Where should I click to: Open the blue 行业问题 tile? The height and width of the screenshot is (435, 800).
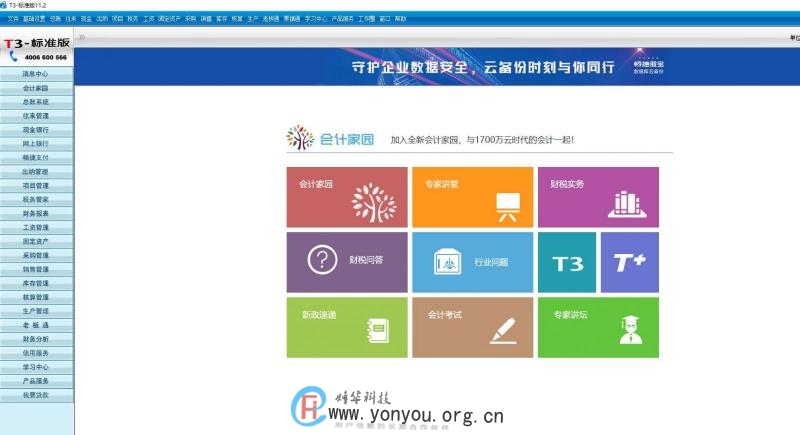click(x=472, y=262)
